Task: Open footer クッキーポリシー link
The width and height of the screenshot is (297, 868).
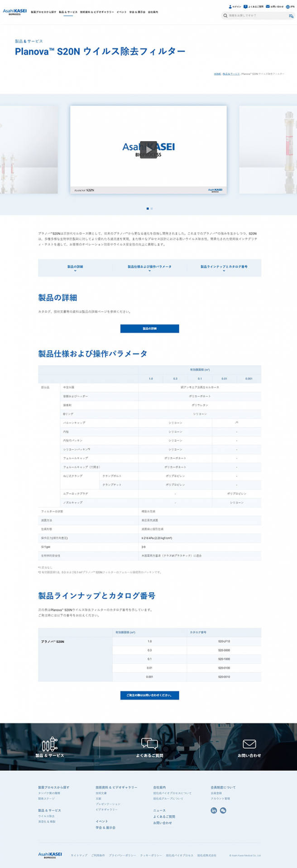Action: (x=151, y=855)
